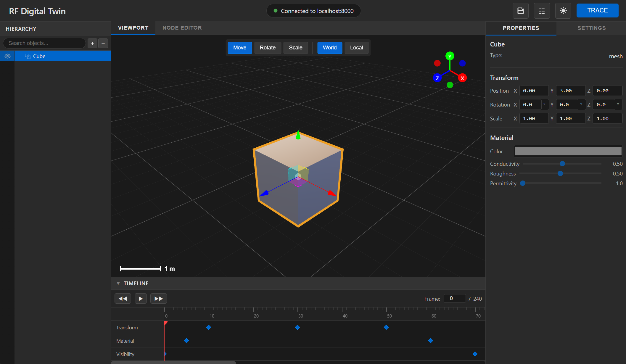Toggle the theme with the sun icon

point(563,10)
